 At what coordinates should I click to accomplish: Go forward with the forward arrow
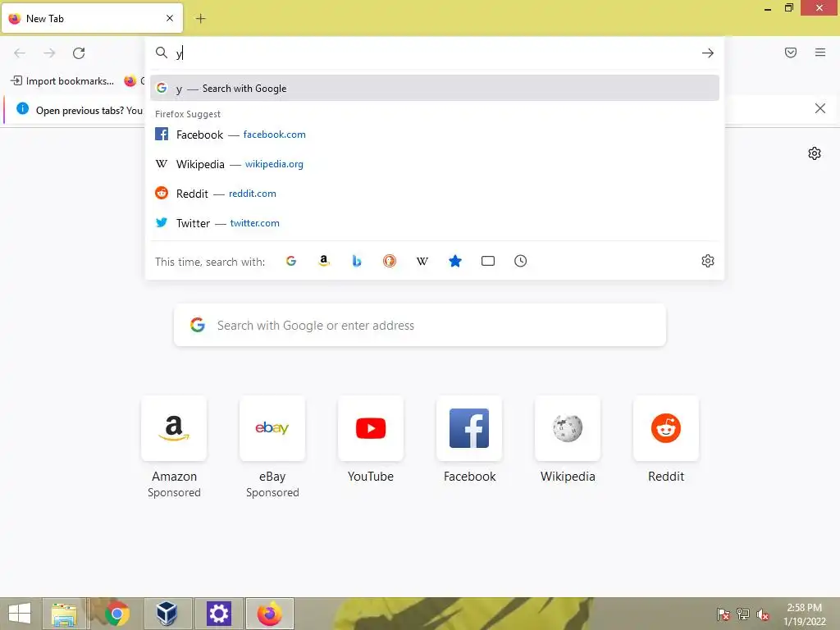(49, 53)
